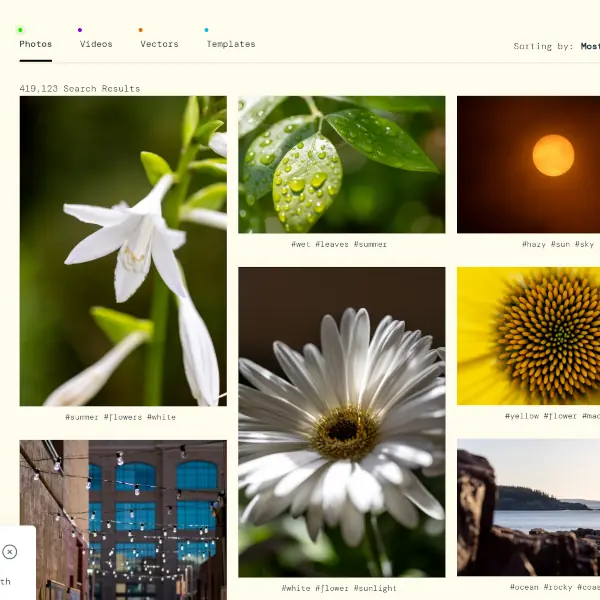View the string lights building photo

coord(123,520)
